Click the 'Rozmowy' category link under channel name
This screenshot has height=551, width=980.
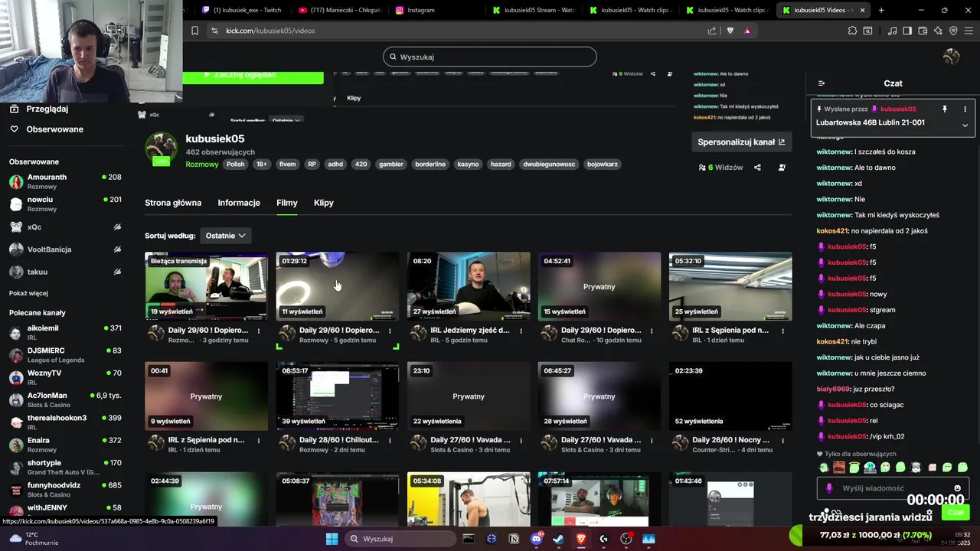click(202, 165)
